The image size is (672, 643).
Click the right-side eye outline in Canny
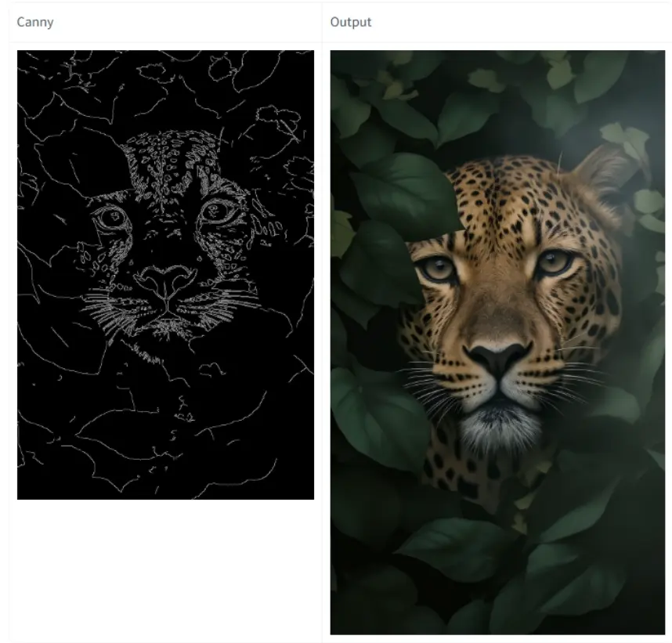tap(219, 211)
